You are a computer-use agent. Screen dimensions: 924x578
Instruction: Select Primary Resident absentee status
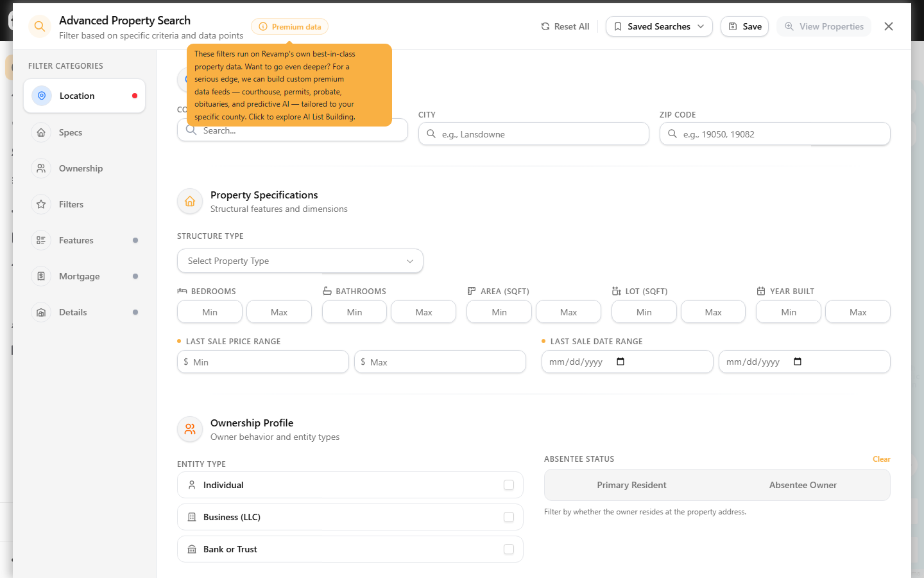[x=631, y=485]
